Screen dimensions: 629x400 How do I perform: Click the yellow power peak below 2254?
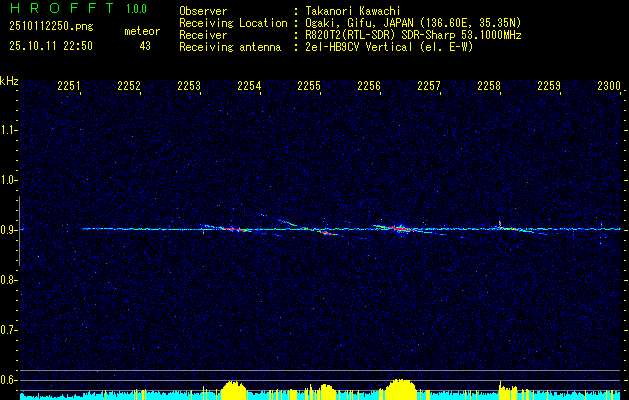[233, 390]
